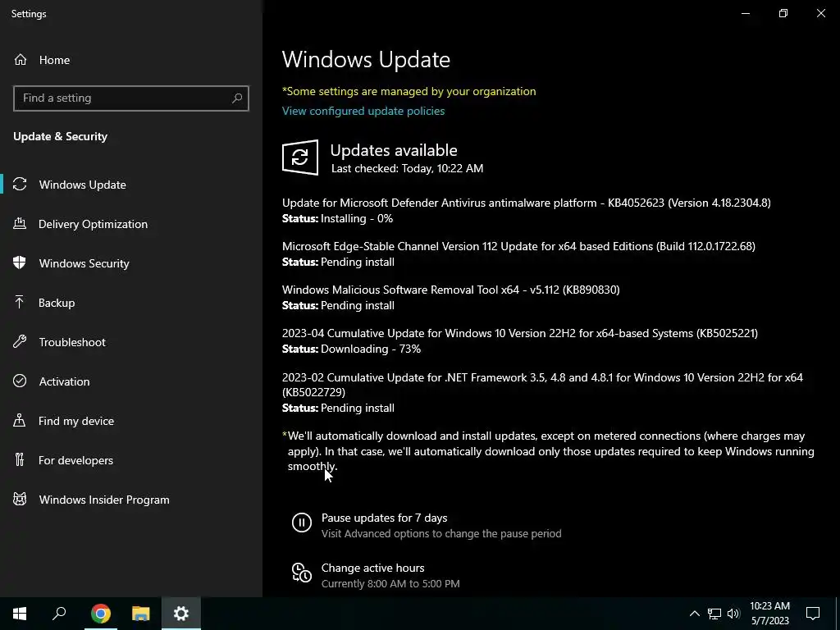Click the network status tray icon
Viewport: 840px width, 630px height.
pos(714,614)
